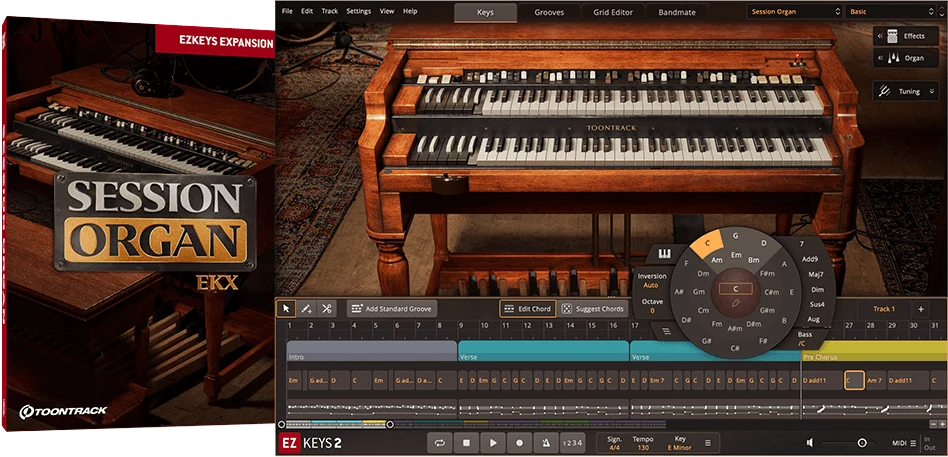
Task: Click Add Standard Groove
Action: click(392, 309)
